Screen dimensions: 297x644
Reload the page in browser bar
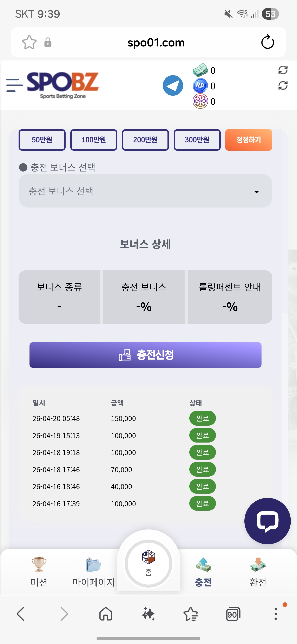pyautogui.click(x=268, y=42)
